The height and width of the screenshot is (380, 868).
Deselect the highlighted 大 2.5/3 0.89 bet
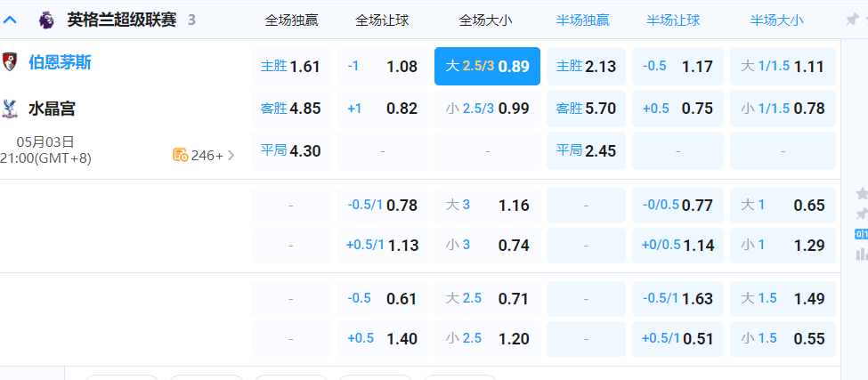click(487, 67)
